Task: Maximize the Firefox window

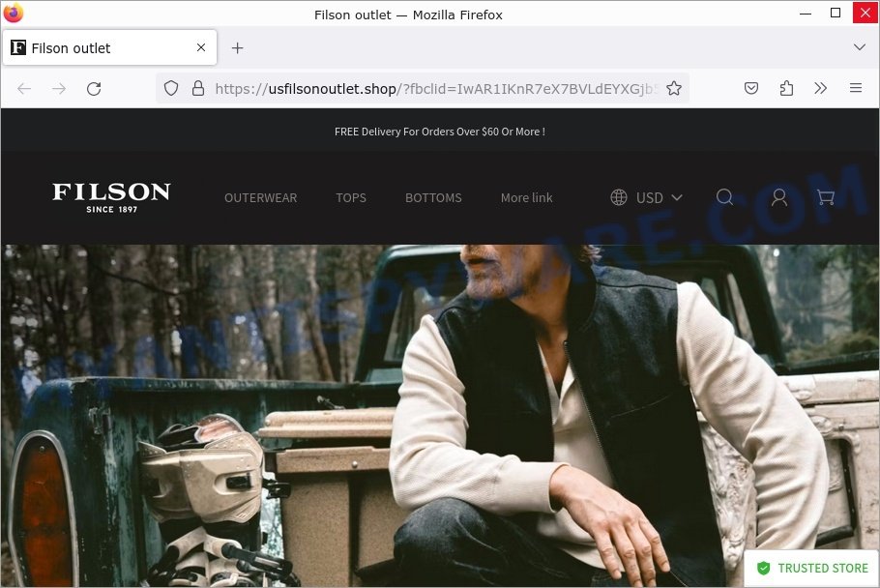Action: (836, 13)
